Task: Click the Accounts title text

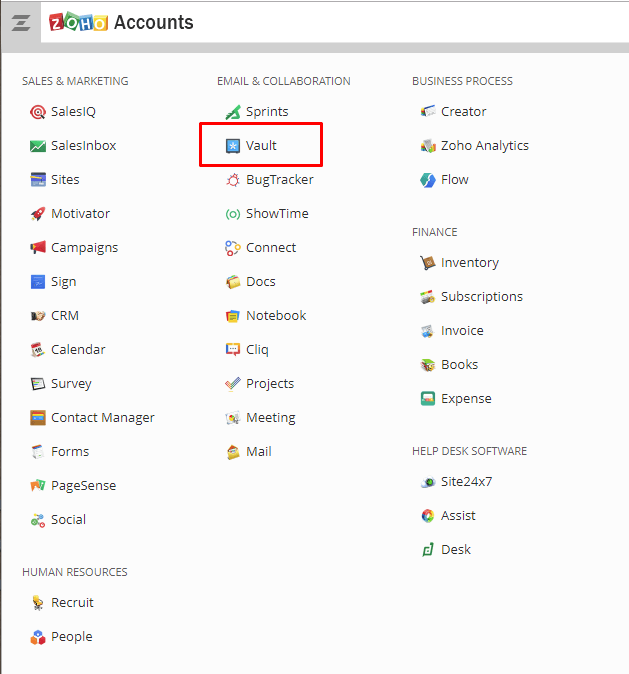Action: coord(153,22)
